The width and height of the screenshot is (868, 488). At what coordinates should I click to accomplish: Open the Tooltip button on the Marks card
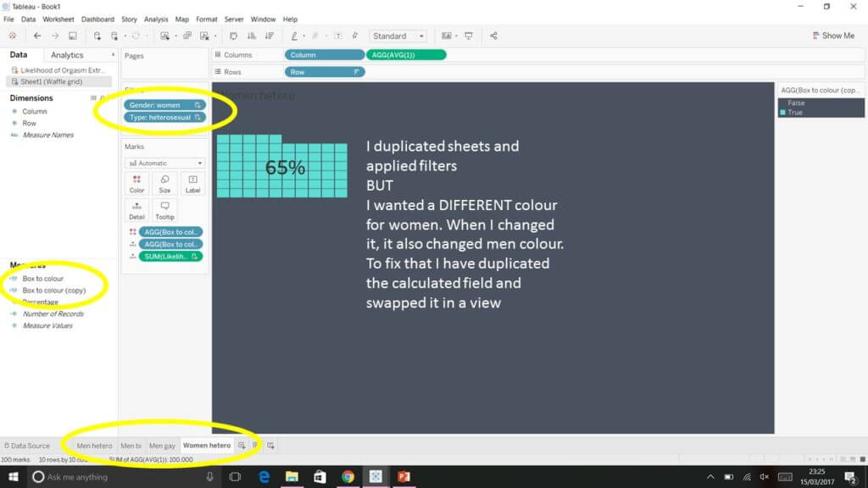click(x=164, y=209)
